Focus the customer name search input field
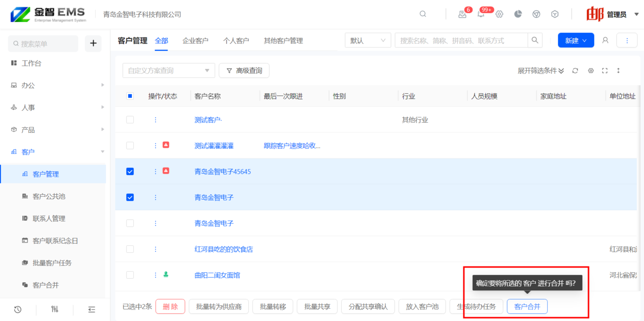This screenshot has width=644, height=321. coord(461,41)
